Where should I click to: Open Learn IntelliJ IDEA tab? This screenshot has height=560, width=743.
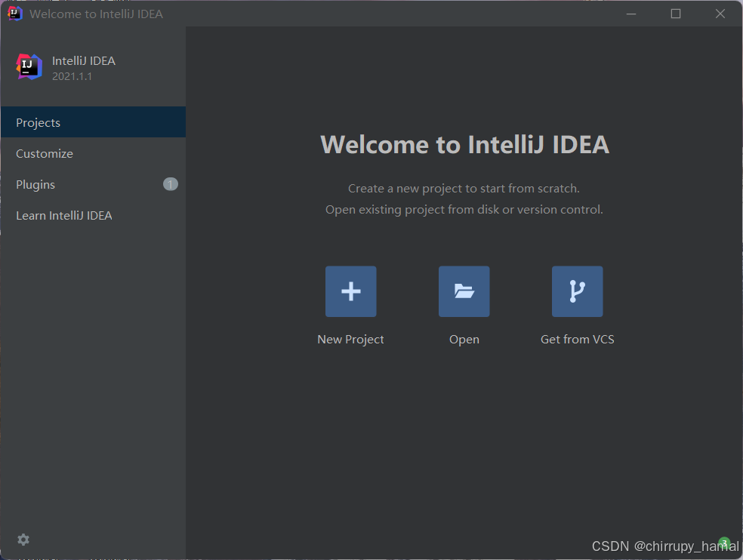point(93,216)
